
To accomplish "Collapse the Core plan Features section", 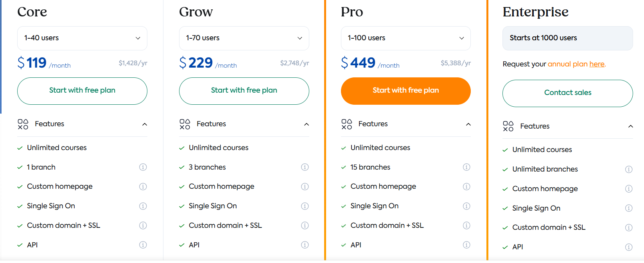I will tap(145, 124).
